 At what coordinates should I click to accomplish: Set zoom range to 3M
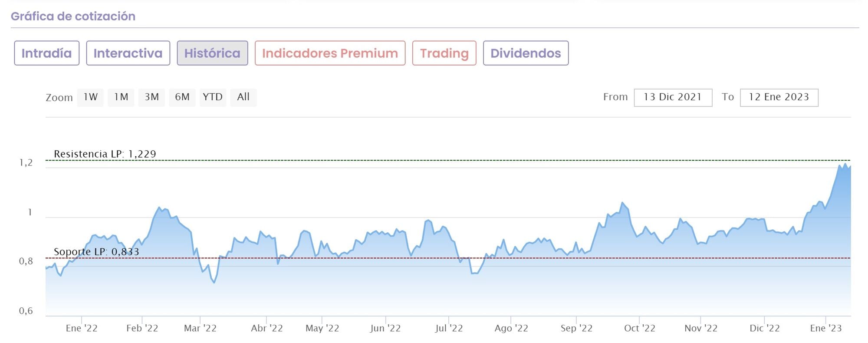151,97
